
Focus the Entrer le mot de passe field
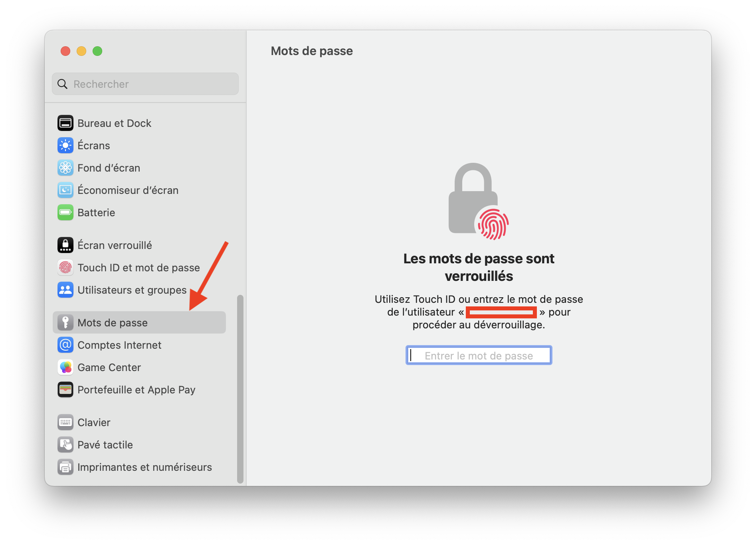(x=479, y=355)
